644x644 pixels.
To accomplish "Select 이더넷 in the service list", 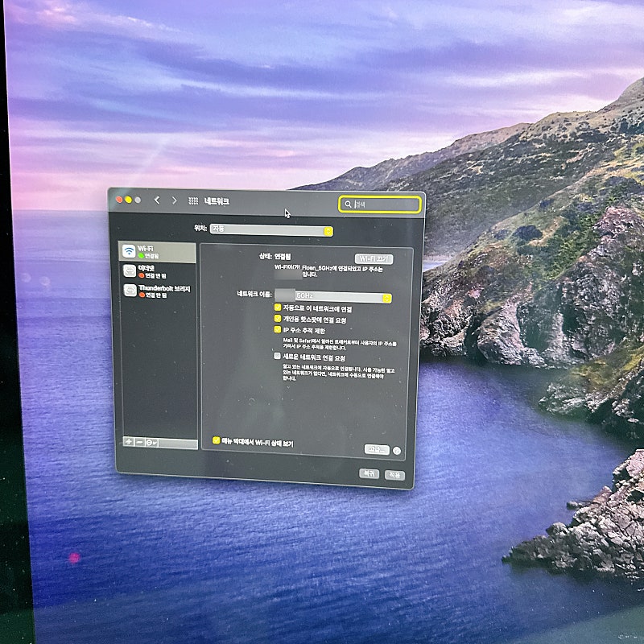I will tap(157, 271).
